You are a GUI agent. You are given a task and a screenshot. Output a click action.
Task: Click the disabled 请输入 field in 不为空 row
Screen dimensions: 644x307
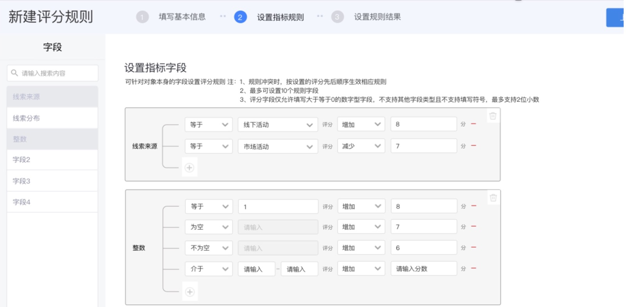[x=278, y=248]
